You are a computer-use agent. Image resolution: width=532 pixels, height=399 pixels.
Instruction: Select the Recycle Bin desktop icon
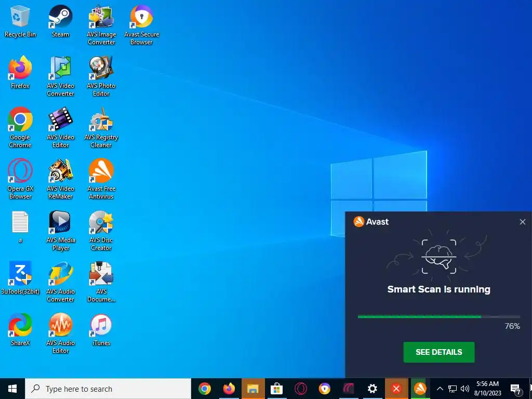20,21
